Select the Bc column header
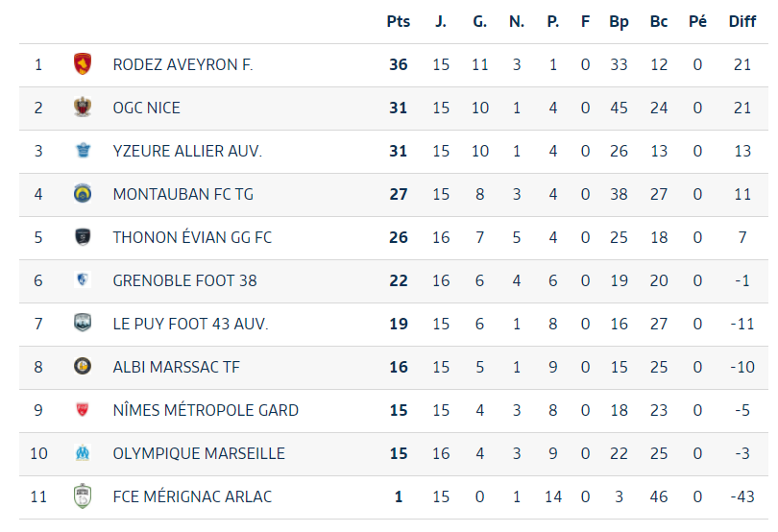 click(x=659, y=22)
